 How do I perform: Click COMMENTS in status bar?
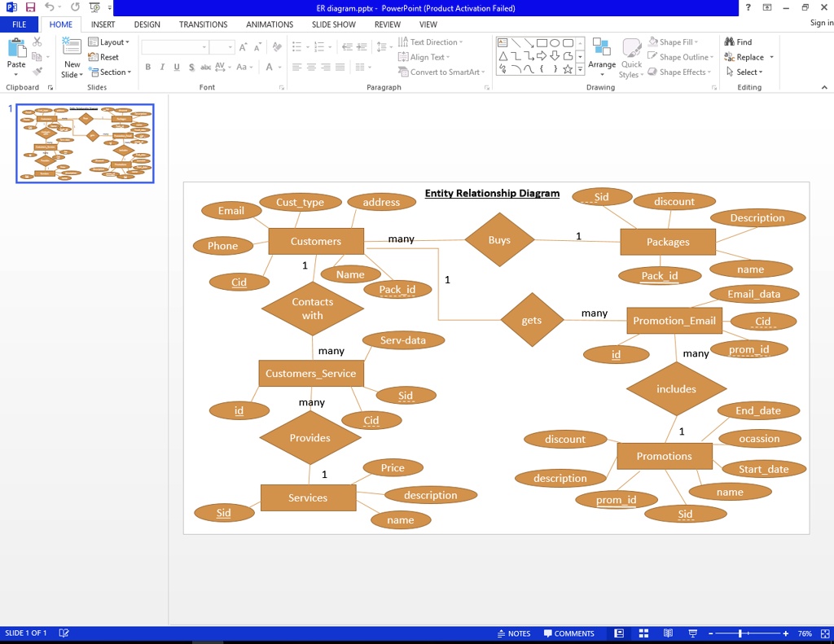pos(568,633)
